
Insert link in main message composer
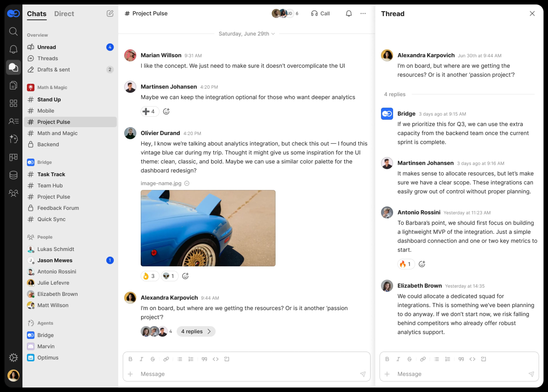(x=166, y=359)
